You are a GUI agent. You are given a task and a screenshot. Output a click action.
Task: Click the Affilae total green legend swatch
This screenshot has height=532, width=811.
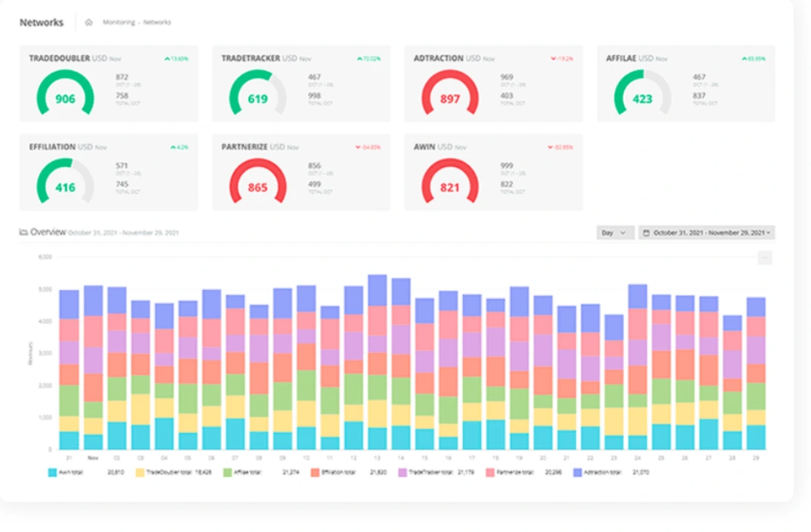click(x=228, y=472)
